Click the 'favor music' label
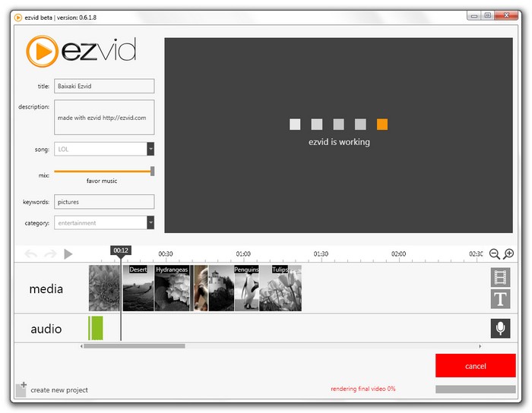This screenshot has height=413, width=532. [x=102, y=181]
